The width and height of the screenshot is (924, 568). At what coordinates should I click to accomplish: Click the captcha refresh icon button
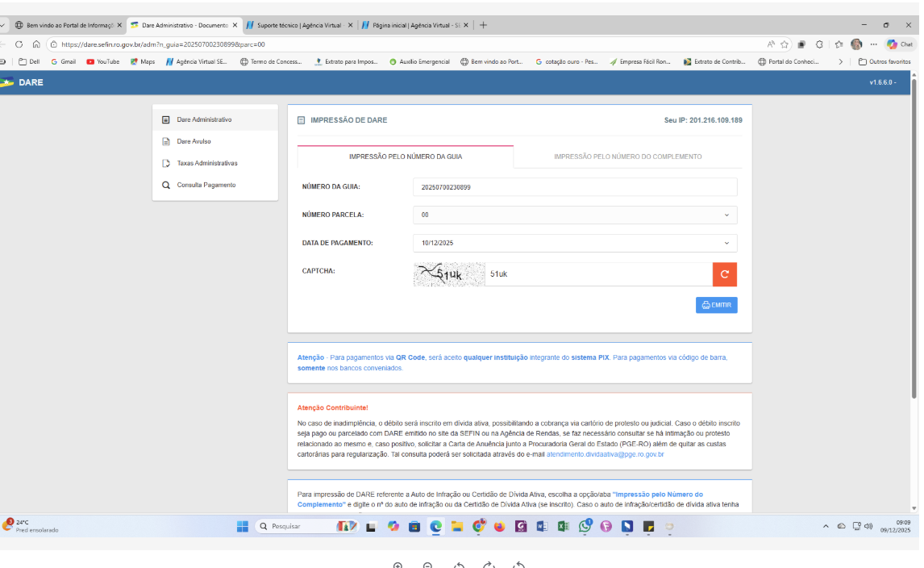pyautogui.click(x=724, y=274)
